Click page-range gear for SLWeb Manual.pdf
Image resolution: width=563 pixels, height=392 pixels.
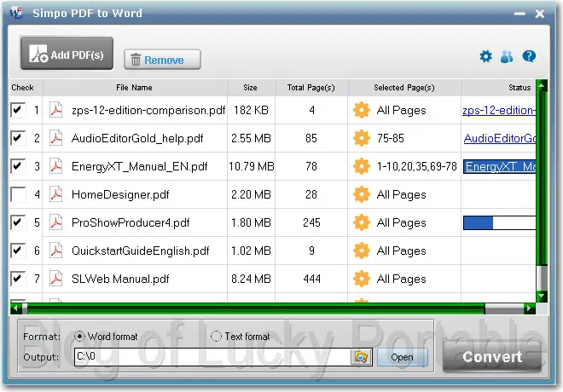(x=361, y=279)
